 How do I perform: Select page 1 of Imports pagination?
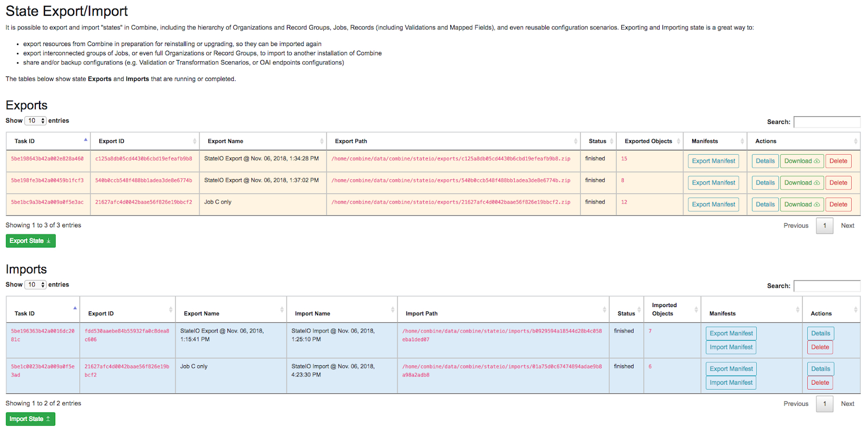pyautogui.click(x=825, y=404)
